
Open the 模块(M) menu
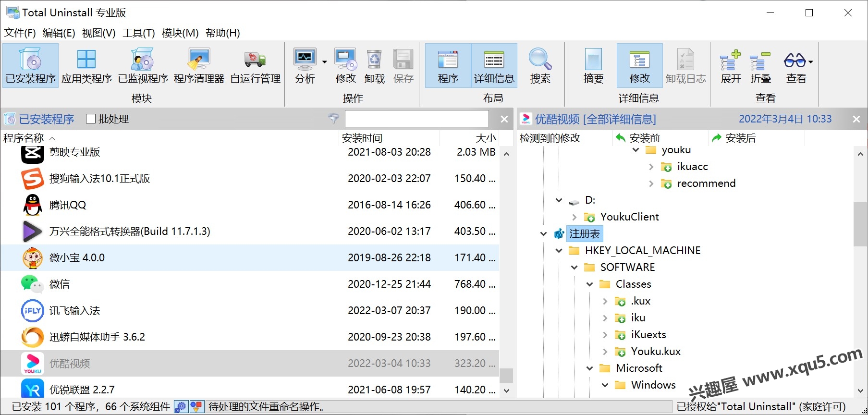tap(180, 33)
